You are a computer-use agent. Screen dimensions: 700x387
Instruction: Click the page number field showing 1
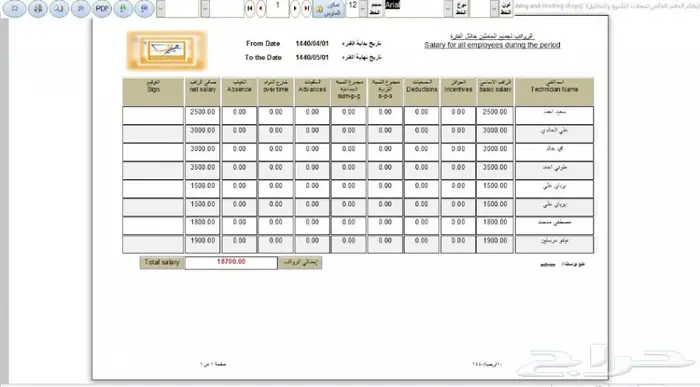point(277,8)
